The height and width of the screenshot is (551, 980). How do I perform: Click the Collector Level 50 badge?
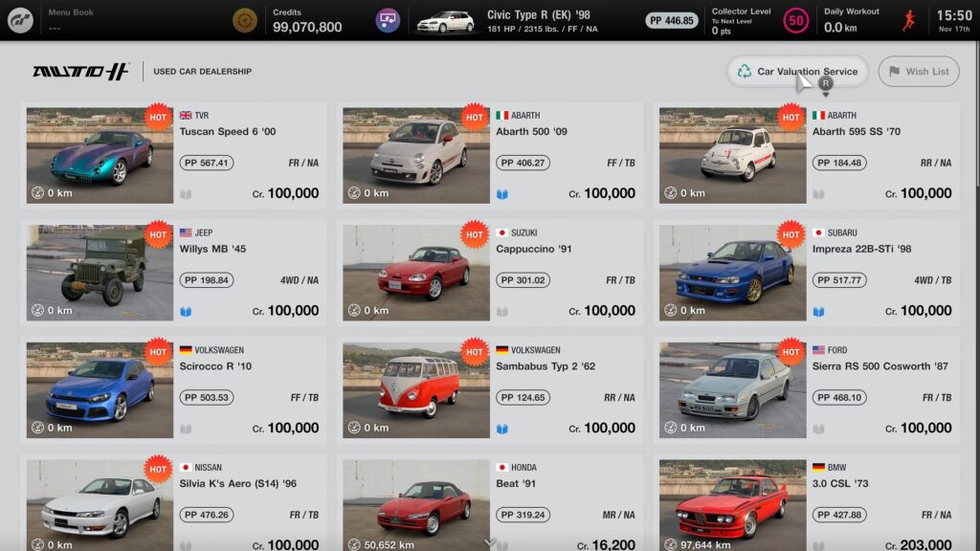click(x=795, y=21)
